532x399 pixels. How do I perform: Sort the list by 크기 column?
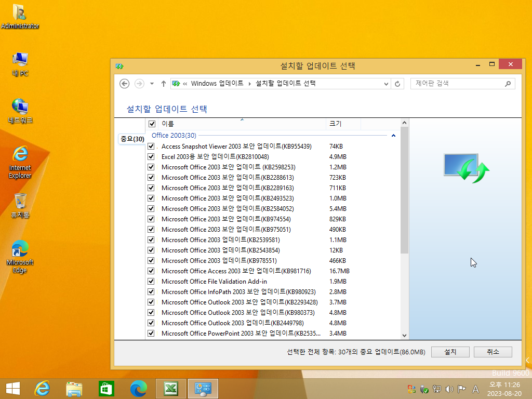tap(343, 124)
